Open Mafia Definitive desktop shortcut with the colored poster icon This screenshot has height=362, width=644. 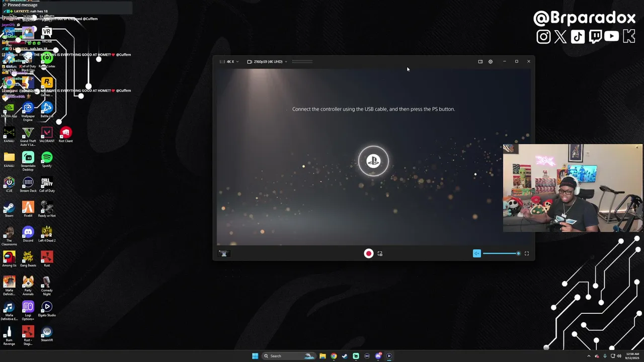(9, 286)
